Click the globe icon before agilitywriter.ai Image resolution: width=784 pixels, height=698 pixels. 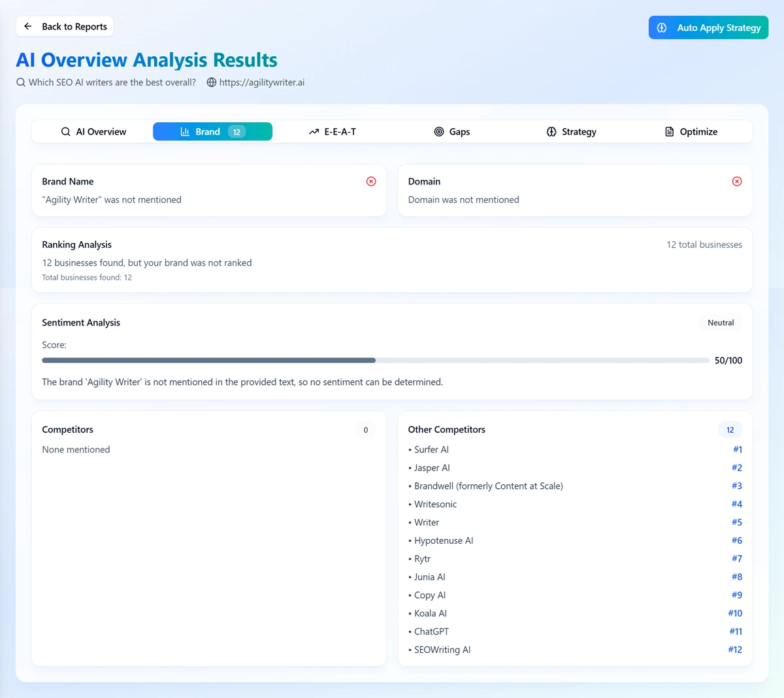[x=212, y=82]
